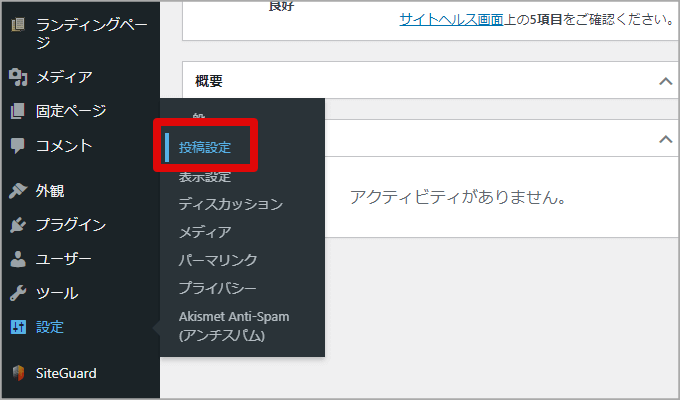Click the アクティビティがありません。 text
Screen dimensions: 680x400
458,197
